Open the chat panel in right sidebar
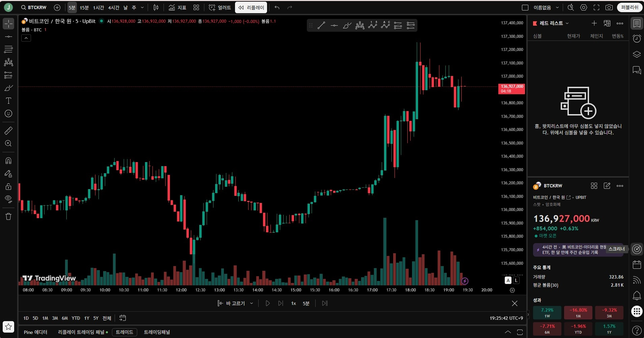This screenshot has height=338, width=644. pyautogui.click(x=637, y=70)
